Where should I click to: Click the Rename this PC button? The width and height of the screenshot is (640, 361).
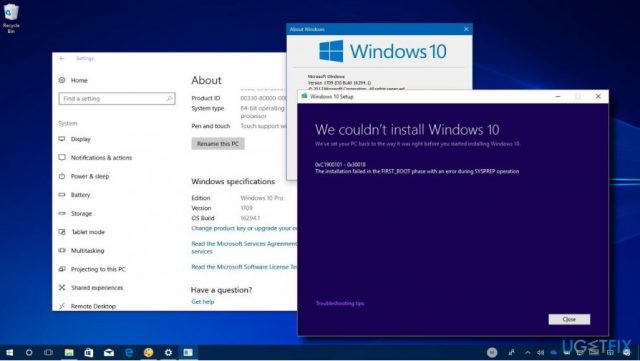[218, 144]
